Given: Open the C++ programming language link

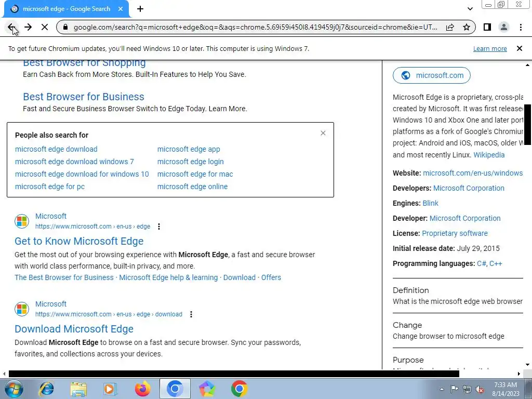Looking at the screenshot, I should (495, 263).
